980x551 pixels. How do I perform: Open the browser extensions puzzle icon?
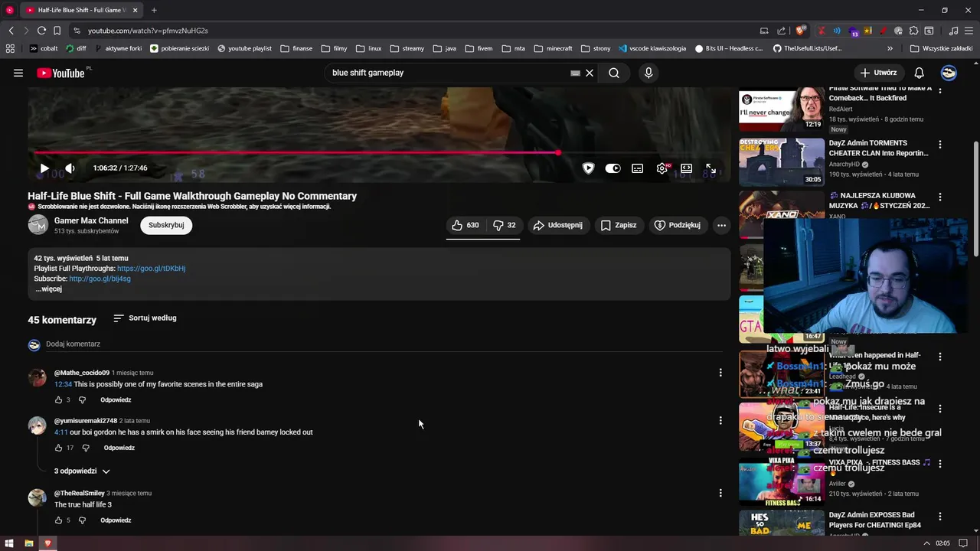coord(914,31)
